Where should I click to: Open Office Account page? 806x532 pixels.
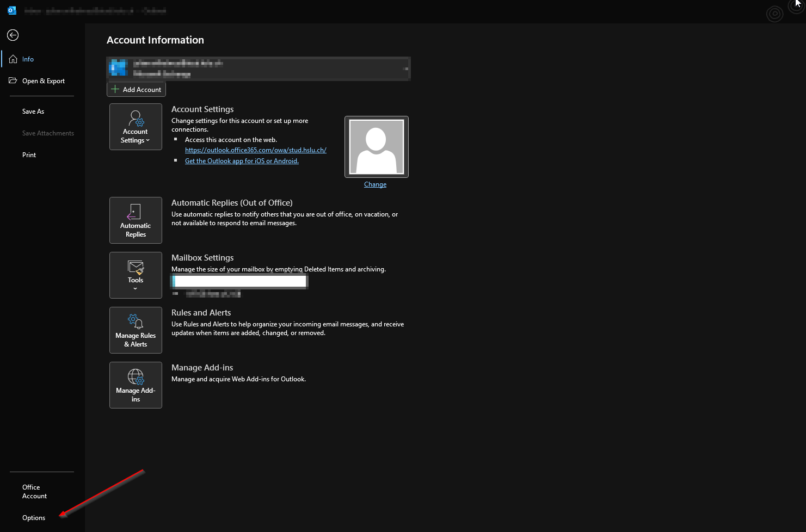tap(34, 492)
